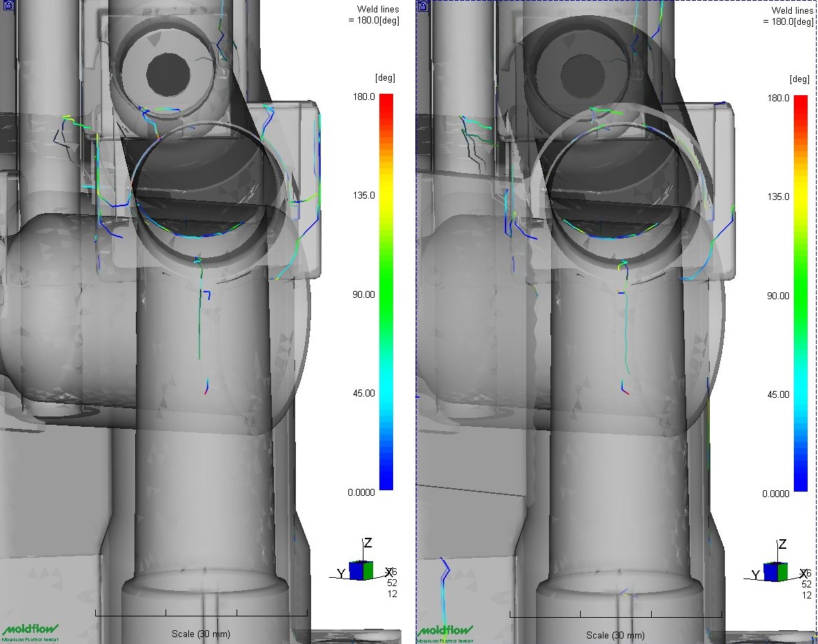Click the [deg] unit label above left legend
Screen dimensions: 818x644
click(385, 78)
